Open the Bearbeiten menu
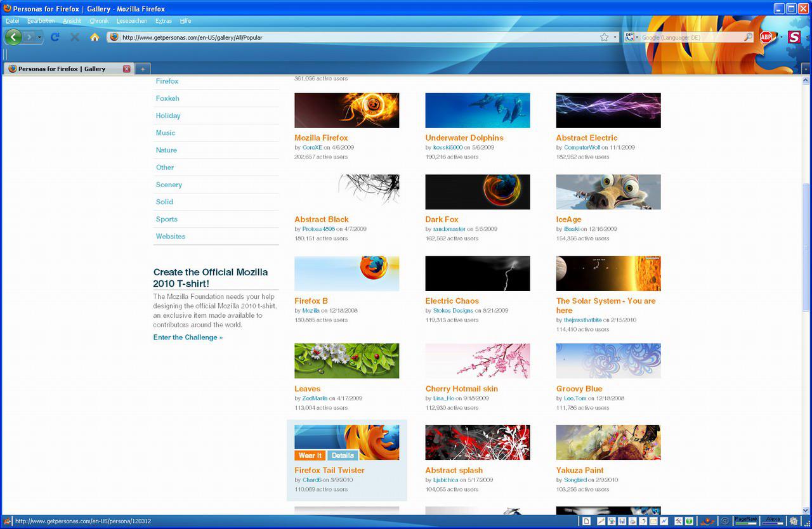The width and height of the screenshot is (812, 529). [x=41, y=21]
